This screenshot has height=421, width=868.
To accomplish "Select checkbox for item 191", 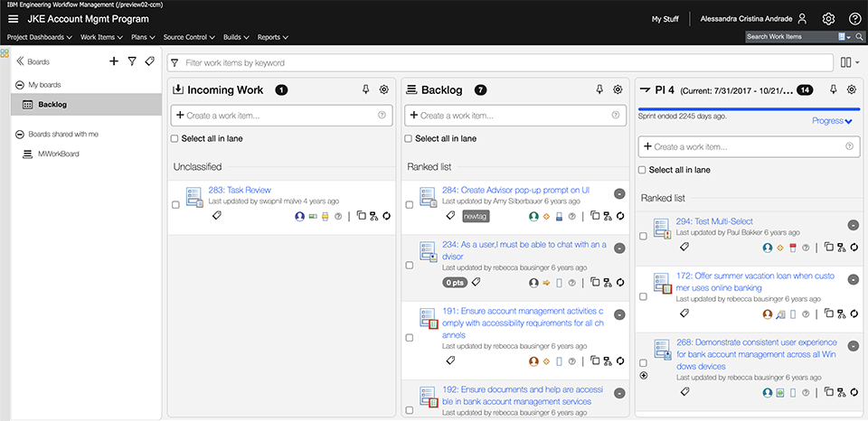I will tap(409, 338).
